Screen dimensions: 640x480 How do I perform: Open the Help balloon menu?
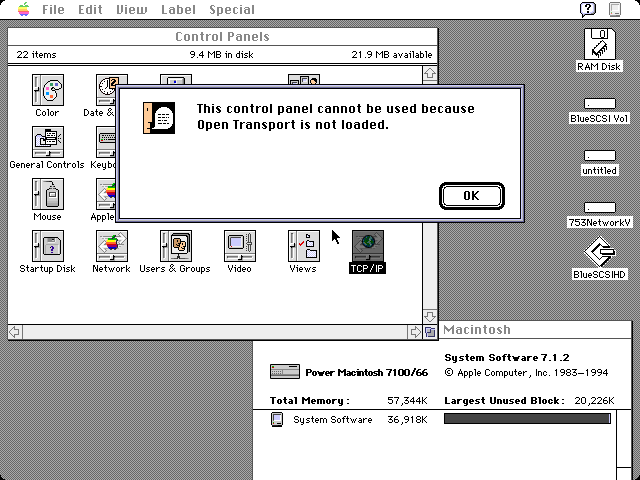click(x=589, y=9)
